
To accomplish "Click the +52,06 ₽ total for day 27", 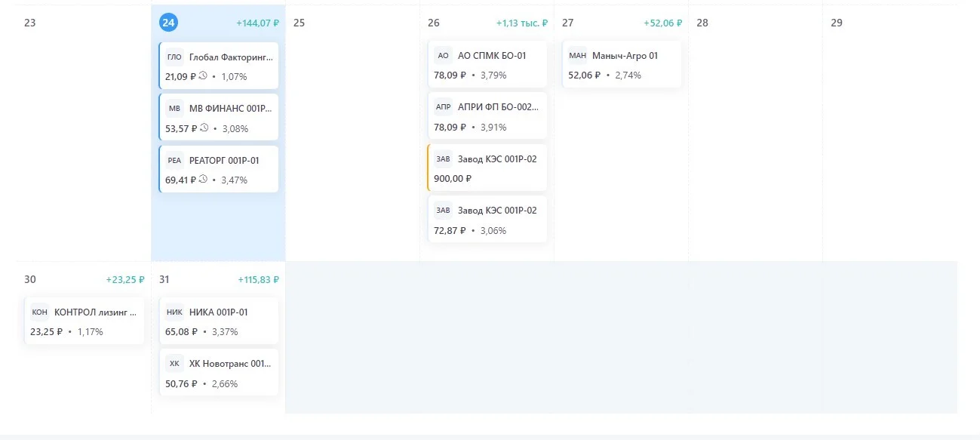I will click(x=663, y=23).
